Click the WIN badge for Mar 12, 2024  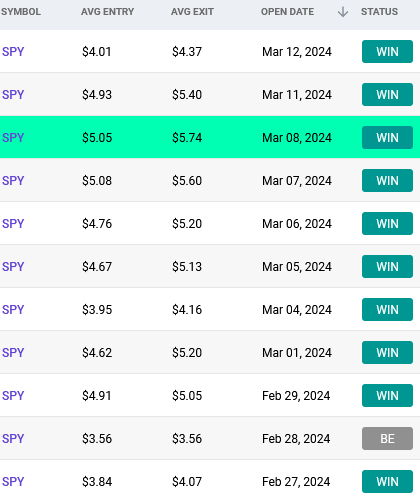[387, 52]
